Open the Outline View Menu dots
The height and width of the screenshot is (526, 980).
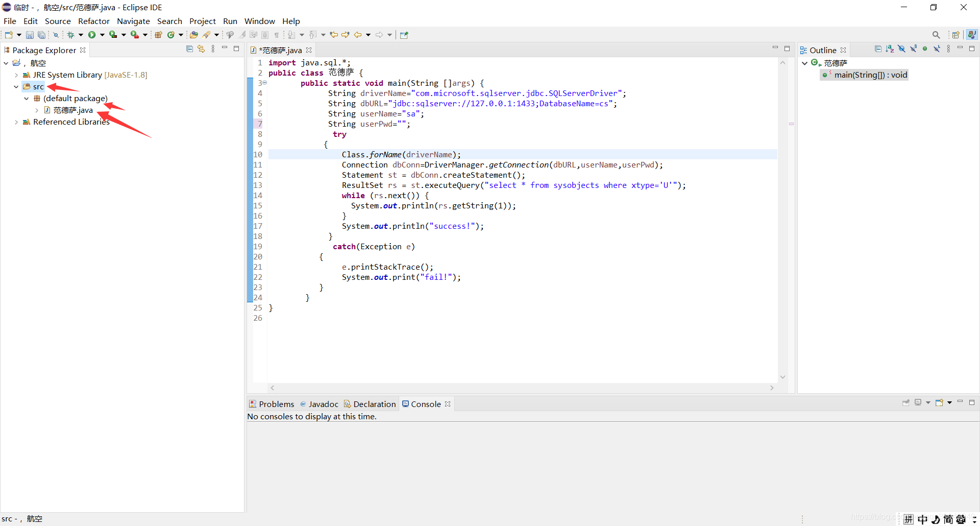coord(948,49)
